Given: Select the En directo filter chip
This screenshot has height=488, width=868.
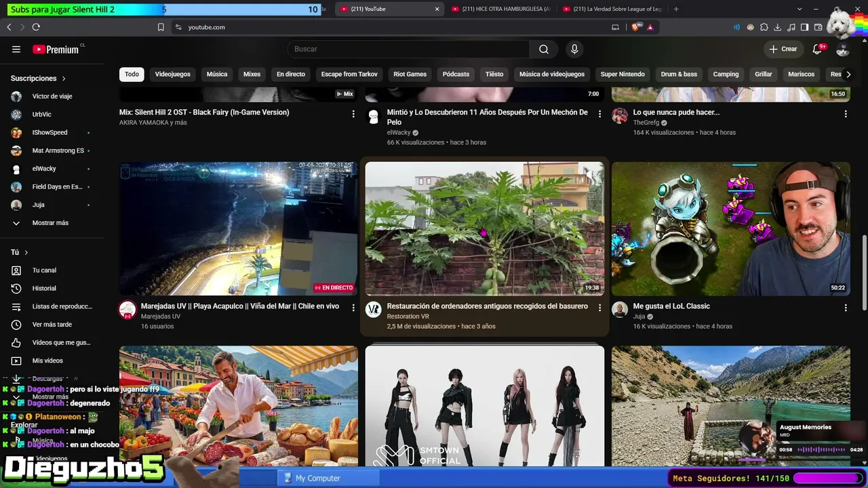Looking at the screenshot, I should pyautogui.click(x=291, y=75).
